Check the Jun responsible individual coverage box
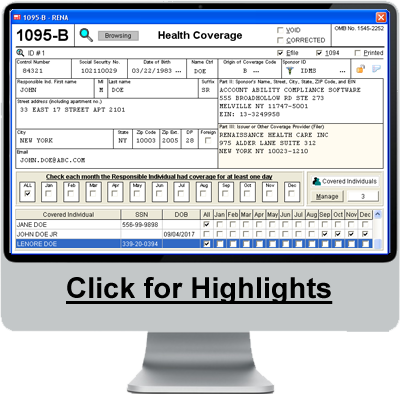The image size is (400, 394). click(159, 193)
